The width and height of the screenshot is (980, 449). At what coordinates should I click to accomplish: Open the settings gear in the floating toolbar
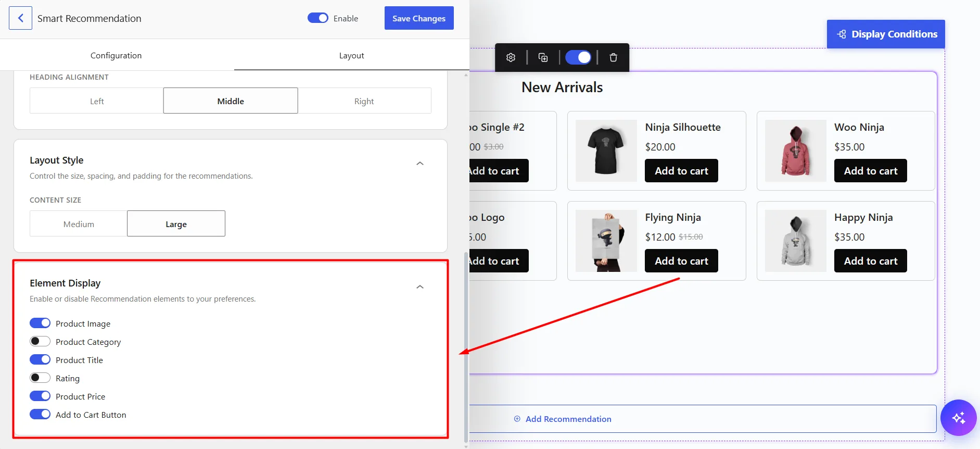coord(511,57)
